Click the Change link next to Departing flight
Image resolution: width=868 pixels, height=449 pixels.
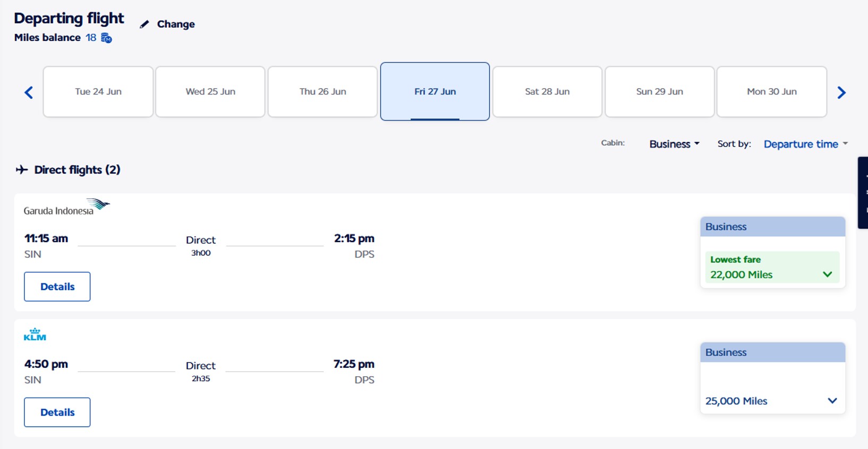[x=176, y=24]
